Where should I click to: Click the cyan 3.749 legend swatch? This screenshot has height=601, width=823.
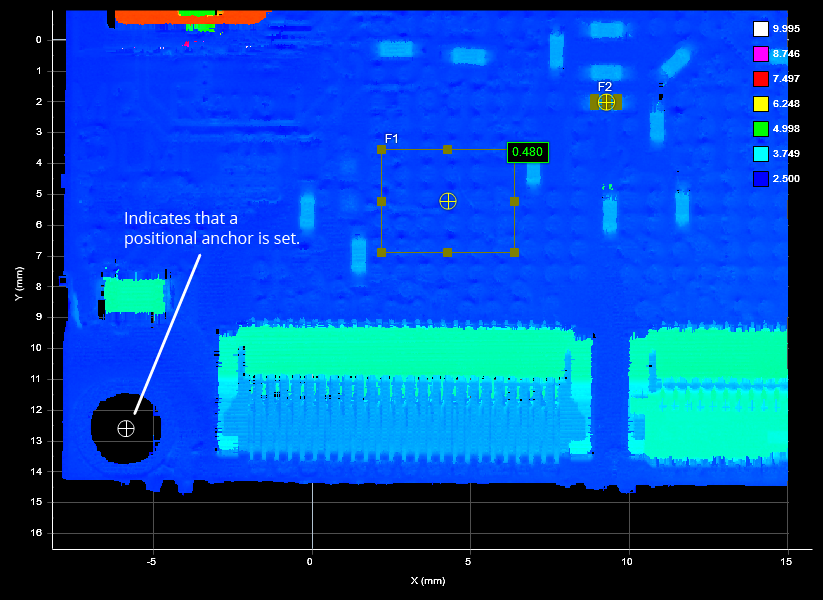pyautogui.click(x=761, y=154)
